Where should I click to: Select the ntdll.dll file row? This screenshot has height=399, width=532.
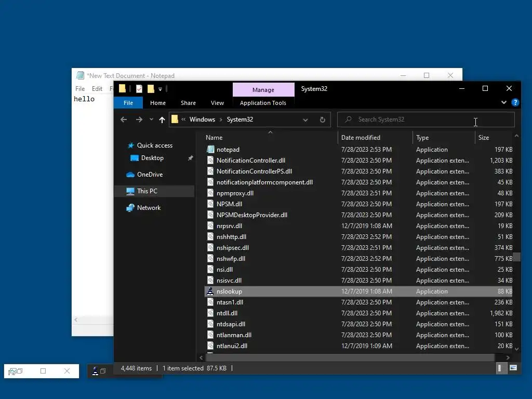tap(358, 313)
